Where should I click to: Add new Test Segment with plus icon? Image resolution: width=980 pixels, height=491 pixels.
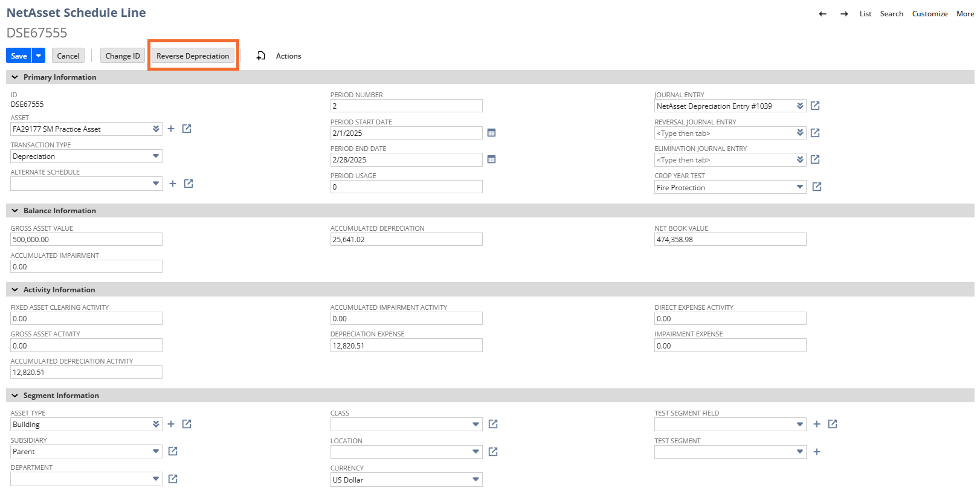(817, 452)
